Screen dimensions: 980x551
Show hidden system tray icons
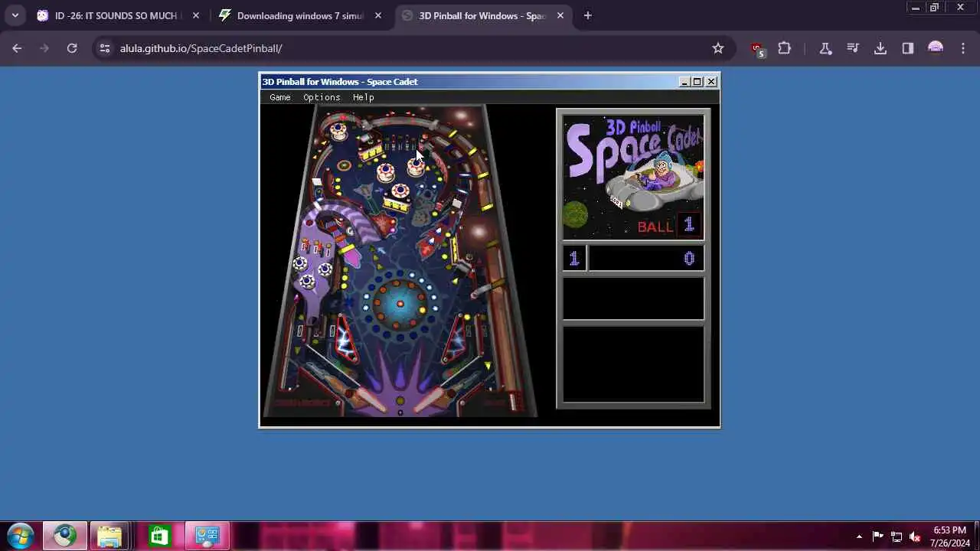pyautogui.click(x=859, y=536)
